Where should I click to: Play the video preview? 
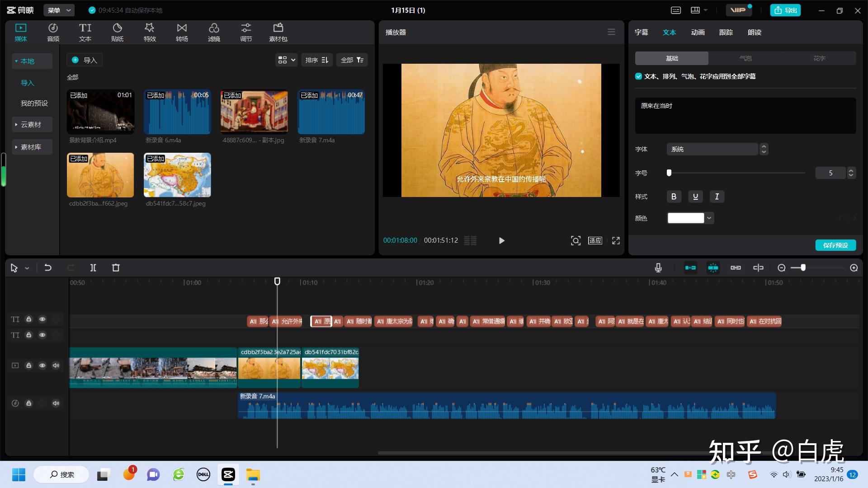tap(501, 240)
